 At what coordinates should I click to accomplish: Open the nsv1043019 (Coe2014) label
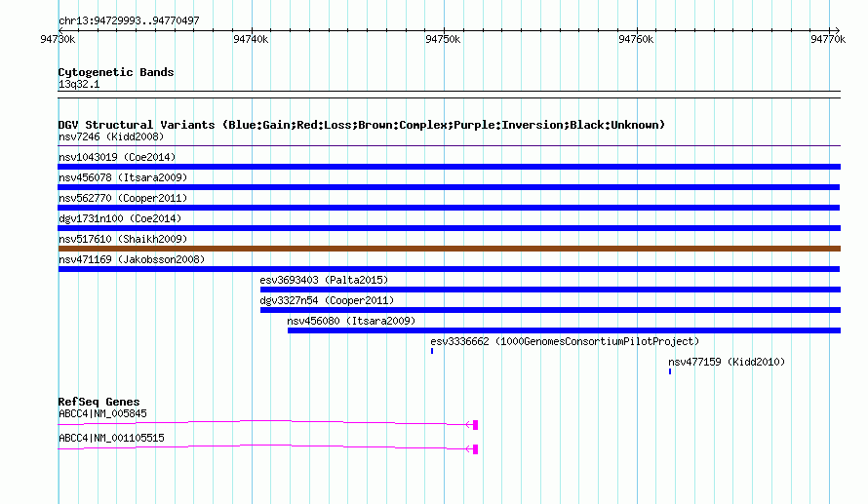coord(117,157)
